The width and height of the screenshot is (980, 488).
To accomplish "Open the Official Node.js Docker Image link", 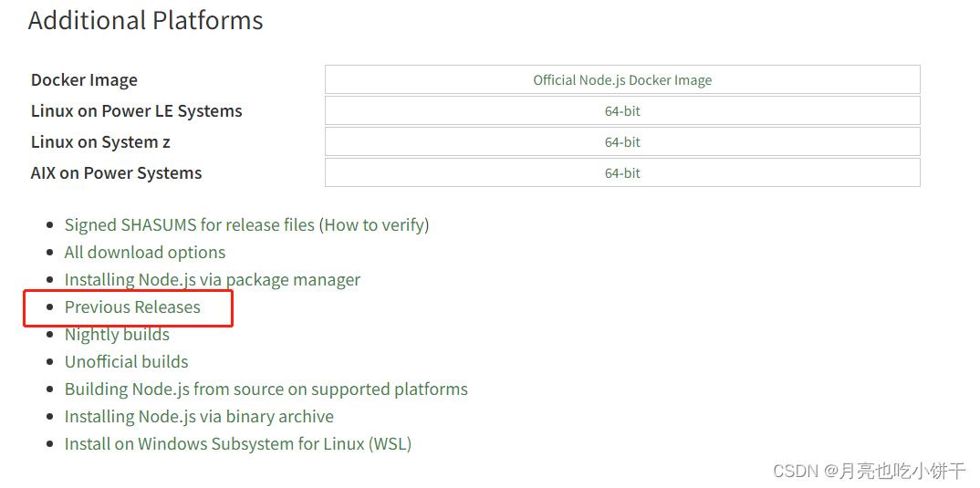I will pos(622,80).
